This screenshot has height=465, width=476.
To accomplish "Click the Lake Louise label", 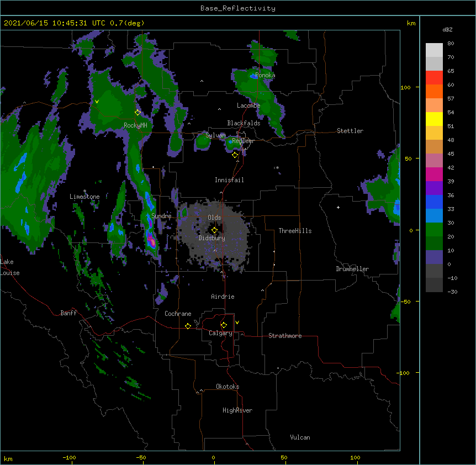I will pyautogui.click(x=10, y=267).
